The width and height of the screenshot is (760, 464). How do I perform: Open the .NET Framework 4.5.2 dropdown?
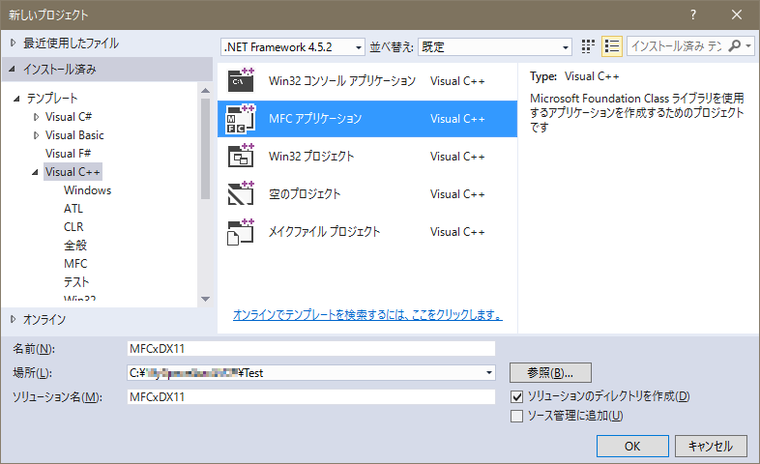pos(292,47)
